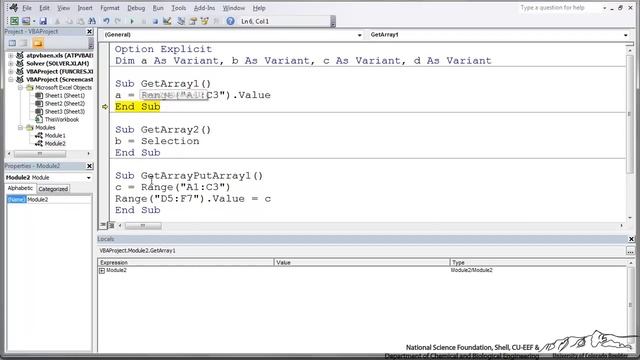Open the Add-Ins menu
The width and height of the screenshot is (640, 360).
click(x=204, y=8)
